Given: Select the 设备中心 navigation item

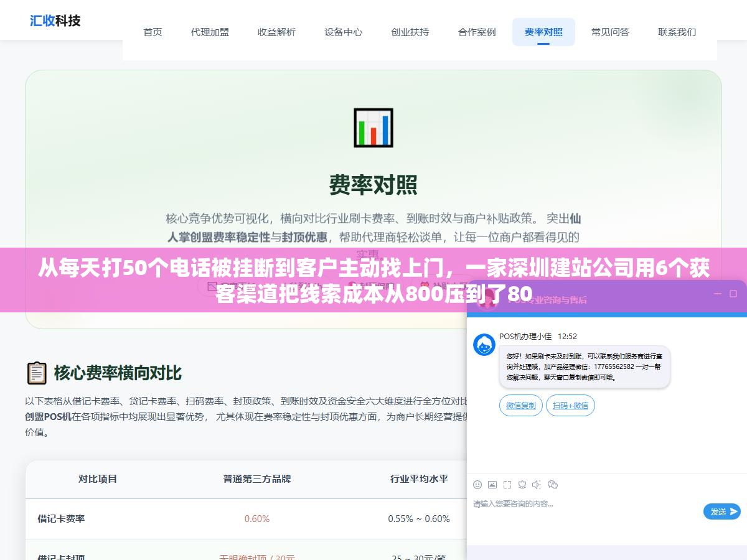Looking at the screenshot, I should coord(343,32).
